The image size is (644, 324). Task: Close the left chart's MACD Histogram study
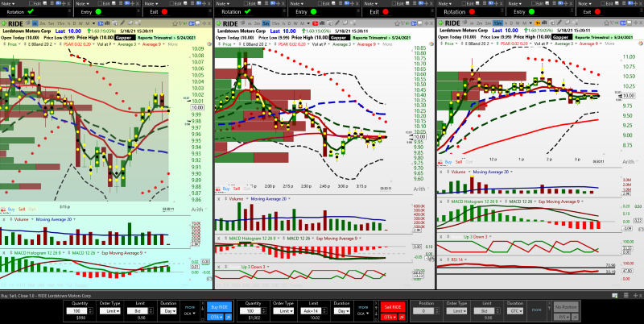pyautogui.click(x=4, y=253)
